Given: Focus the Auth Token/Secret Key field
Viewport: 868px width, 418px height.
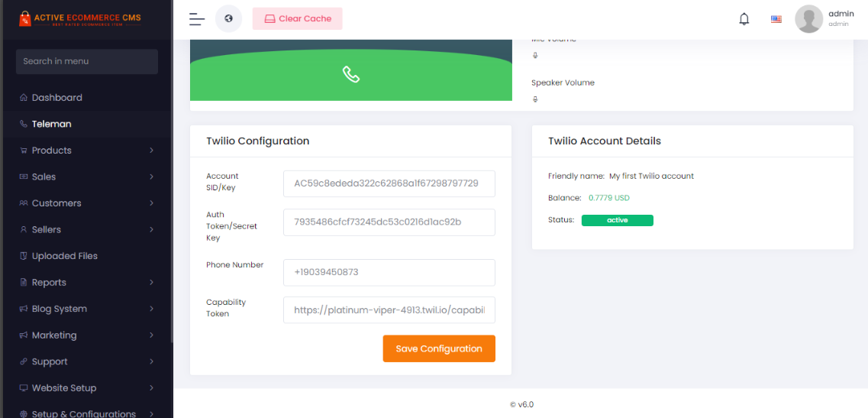Looking at the screenshot, I should point(389,222).
